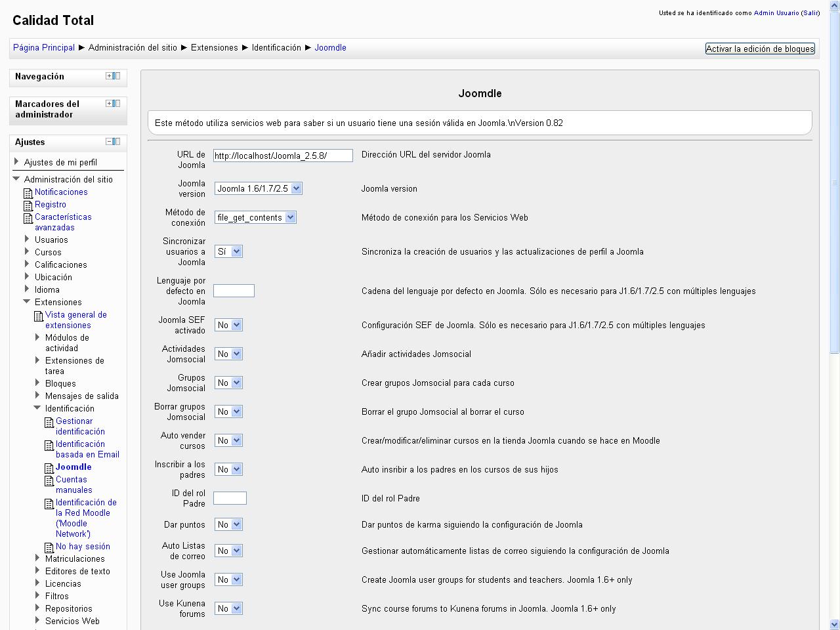Go to Página Principal in the breadcrumb
Screen dimensions: 840x630
pos(44,48)
